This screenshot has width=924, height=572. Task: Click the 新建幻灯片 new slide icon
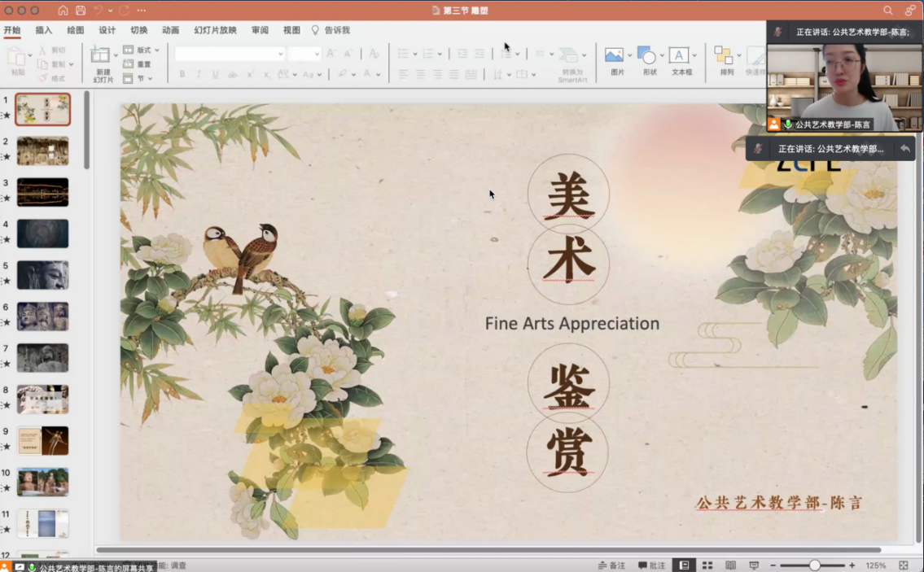[x=101, y=56]
